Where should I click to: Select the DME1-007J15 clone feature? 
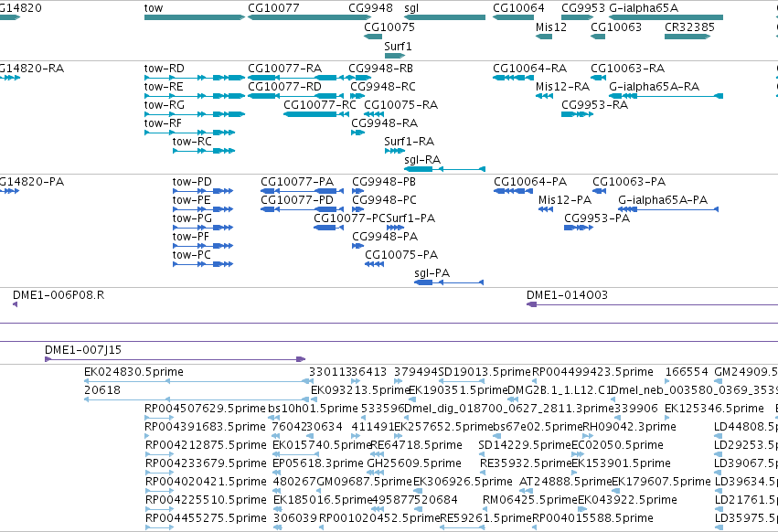tap(176, 359)
